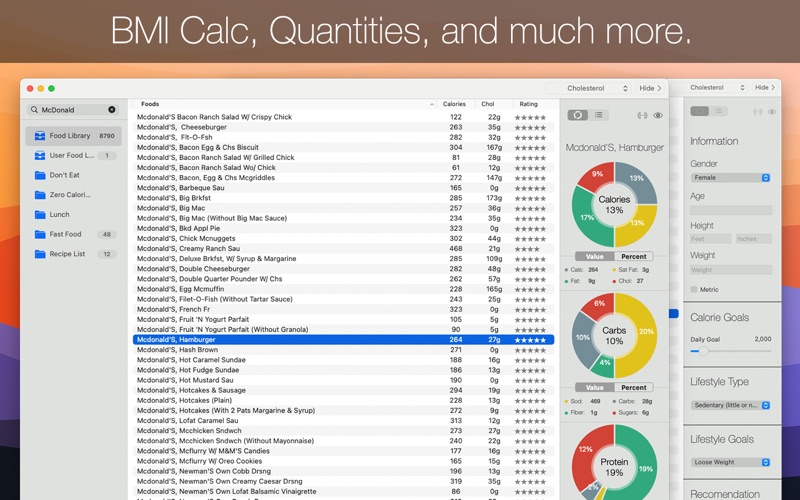The image size is (800, 500).
Task: Open the Food Library in sidebar
Action: pyautogui.click(x=73, y=136)
